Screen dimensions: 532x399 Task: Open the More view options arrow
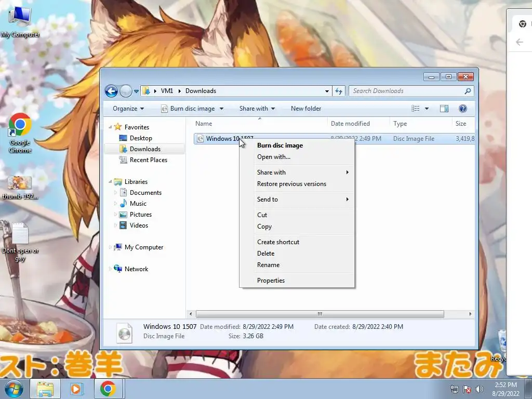pyautogui.click(x=427, y=109)
